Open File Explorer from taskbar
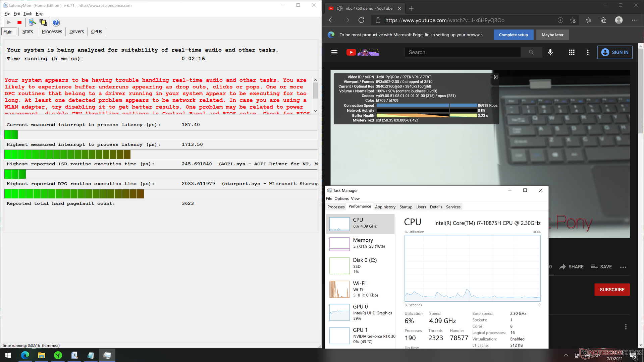The width and height of the screenshot is (644, 362). pyautogui.click(x=42, y=355)
